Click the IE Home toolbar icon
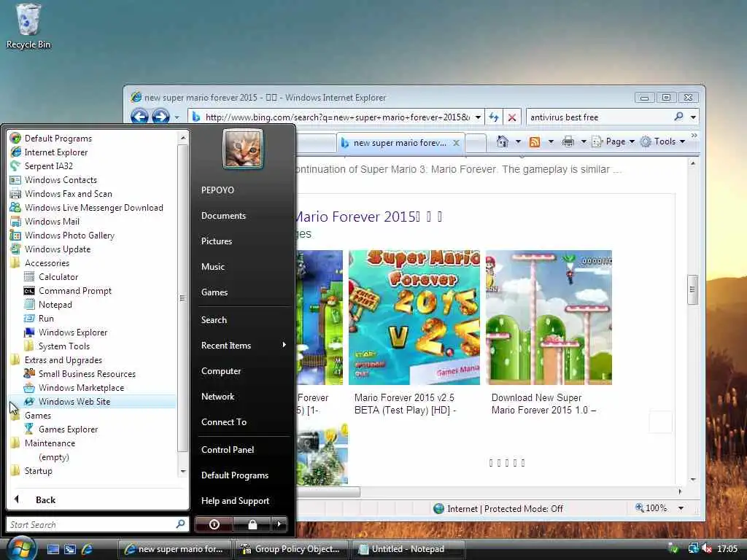747x560 pixels. tap(502, 141)
